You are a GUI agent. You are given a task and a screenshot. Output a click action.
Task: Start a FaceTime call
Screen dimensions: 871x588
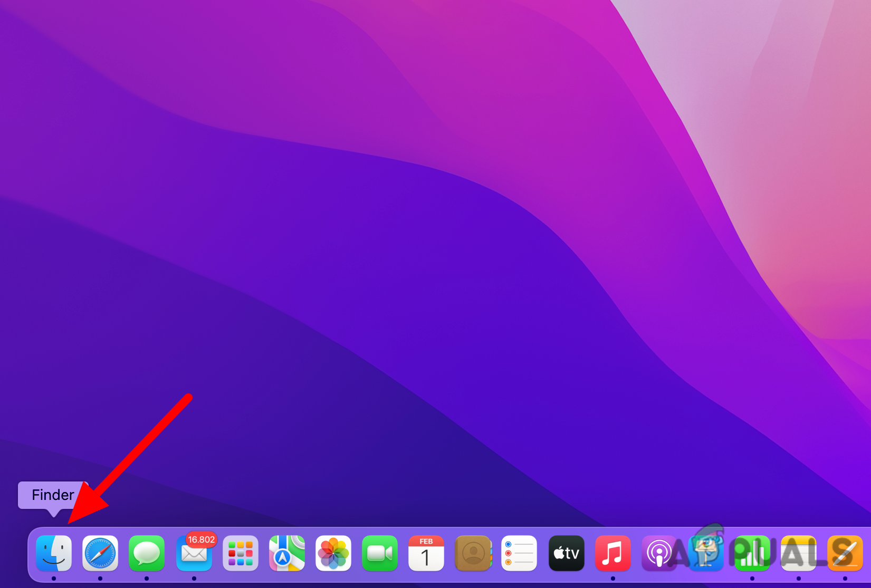(380, 553)
